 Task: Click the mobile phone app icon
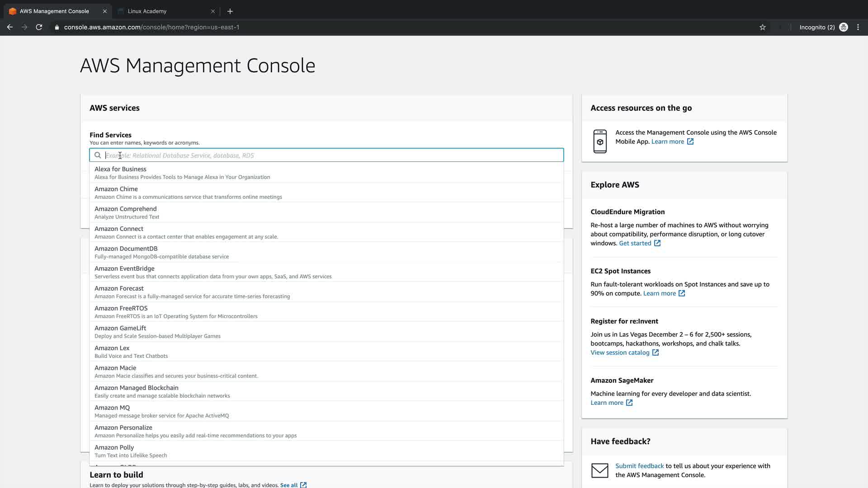click(x=600, y=141)
